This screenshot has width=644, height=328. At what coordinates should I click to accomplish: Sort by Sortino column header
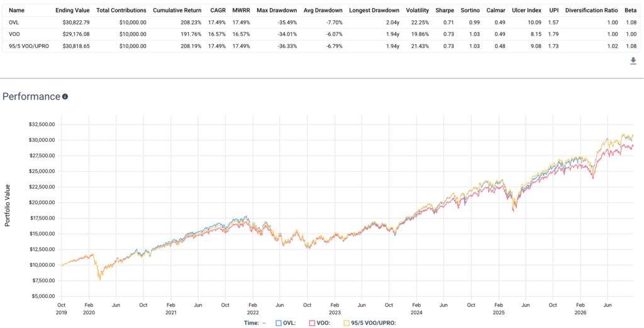pos(470,10)
